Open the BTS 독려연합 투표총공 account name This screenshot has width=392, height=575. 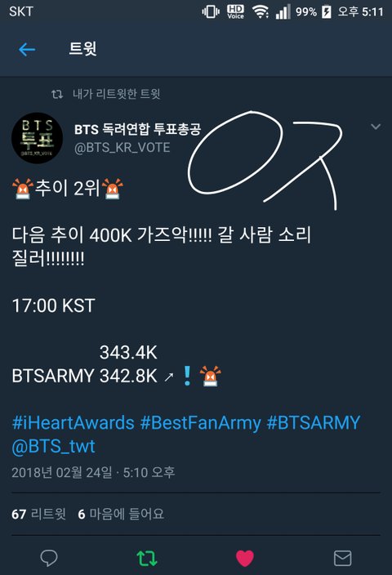[x=137, y=129]
